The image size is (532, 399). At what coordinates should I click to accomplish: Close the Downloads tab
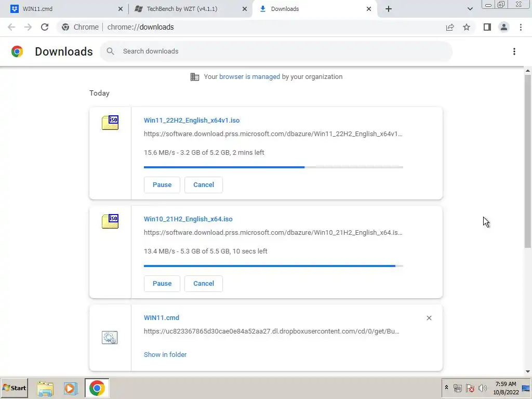click(x=369, y=9)
